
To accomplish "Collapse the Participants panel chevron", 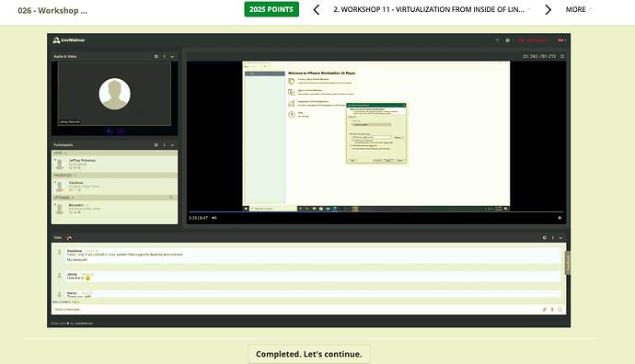I will click(x=172, y=145).
